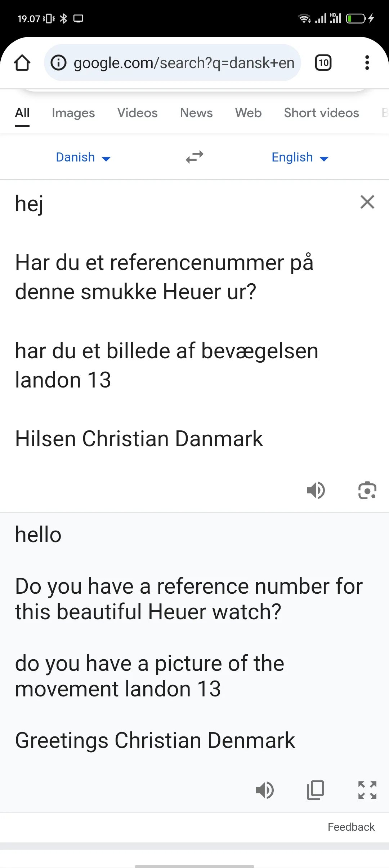The image size is (389, 868).
Task: Open the News results tab
Action: [196, 113]
